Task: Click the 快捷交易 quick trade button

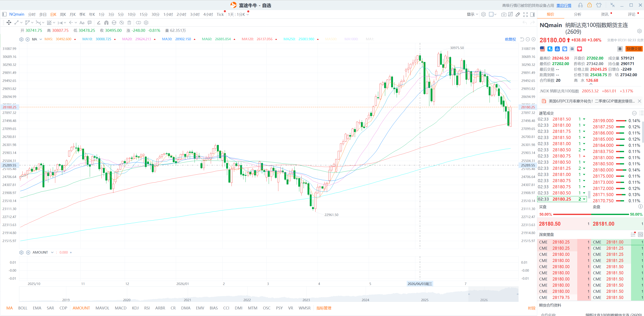Action: tap(634, 49)
